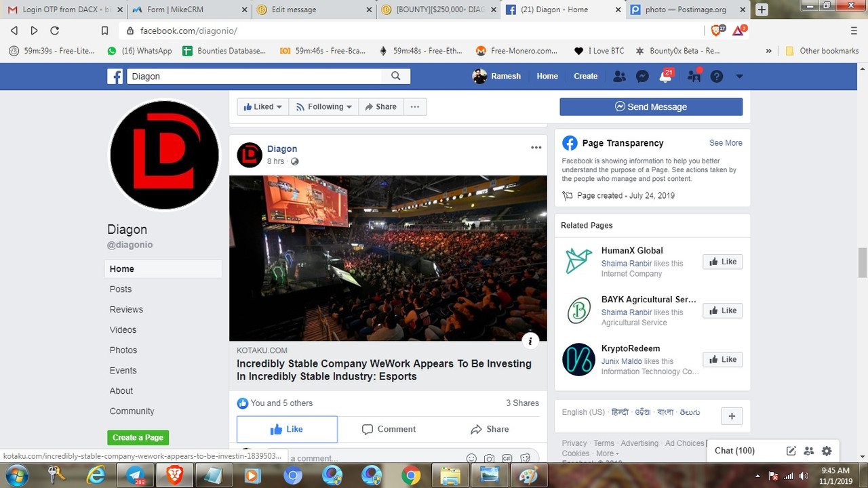The height and width of the screenshot is (488, 868).
Task: Add language with plus button
Action: [x=732, y=416]
